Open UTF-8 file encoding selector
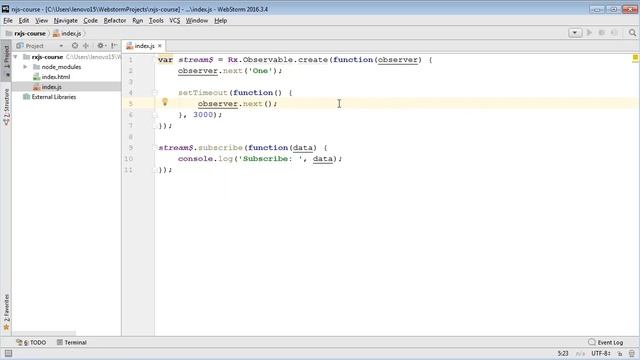 pyautogui.click(x=600, y=353)
